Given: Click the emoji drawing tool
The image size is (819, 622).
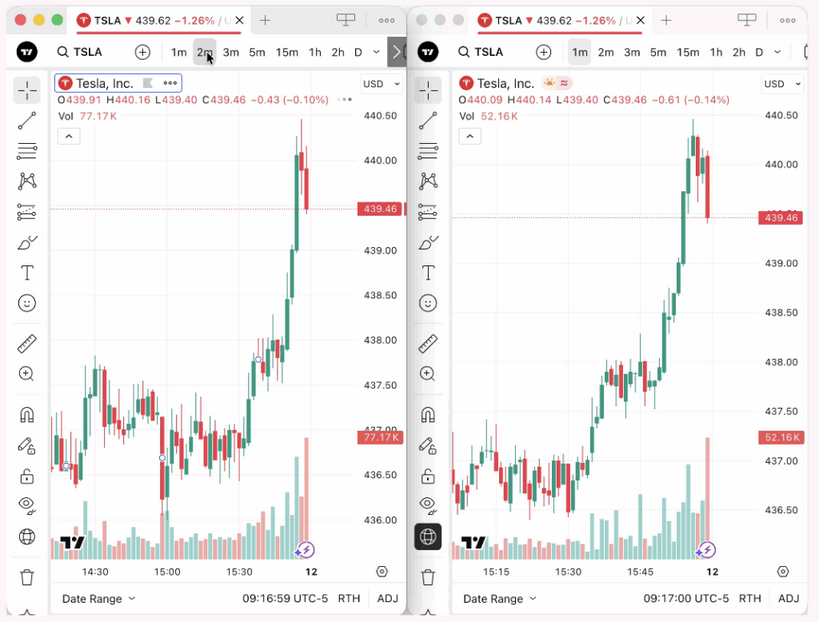Looking at the screenshot, I should coord(26,303).
